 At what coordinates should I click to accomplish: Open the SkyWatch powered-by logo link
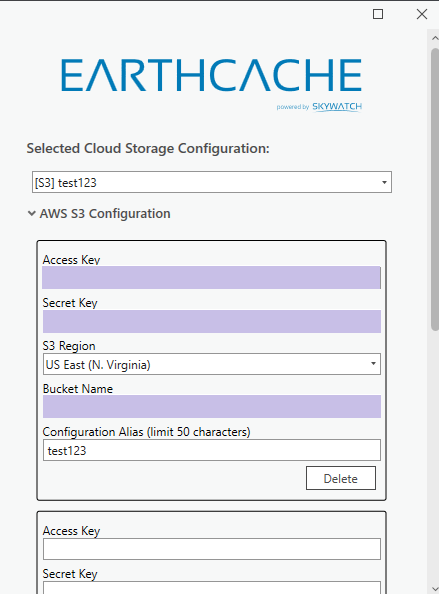click(x=319, y=107)
